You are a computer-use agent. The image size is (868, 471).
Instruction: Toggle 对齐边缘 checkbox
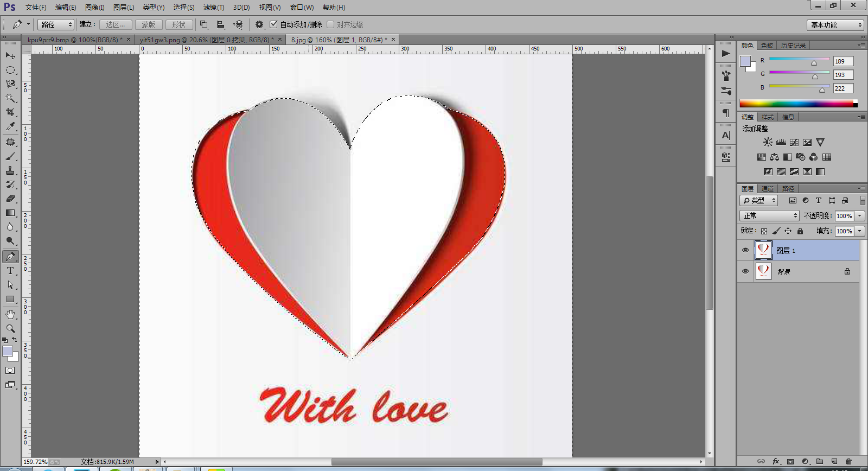point(330,24)
